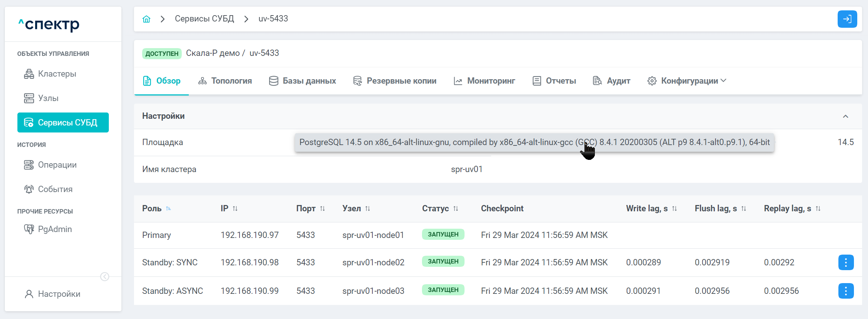Click the home icon in breadcrumb
Image resolution: width=868 pixels, height=319 pixels.
click(146, 19)
